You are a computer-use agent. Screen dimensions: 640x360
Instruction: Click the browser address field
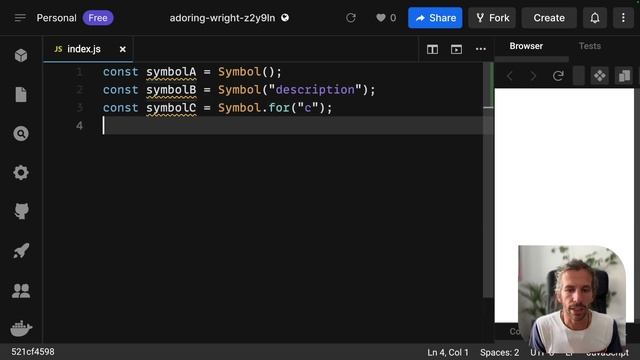click(x=578, y=76)
